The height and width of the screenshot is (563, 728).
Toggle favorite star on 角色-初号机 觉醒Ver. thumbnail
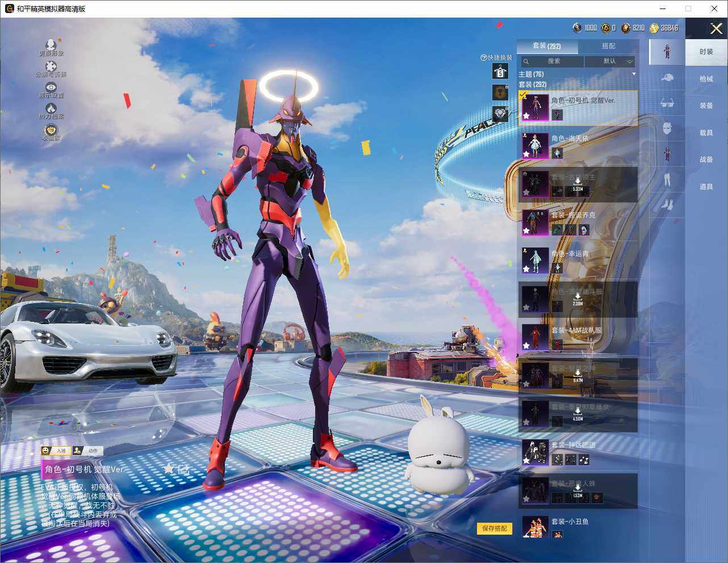pyautogui.click(x=526, y=116)
